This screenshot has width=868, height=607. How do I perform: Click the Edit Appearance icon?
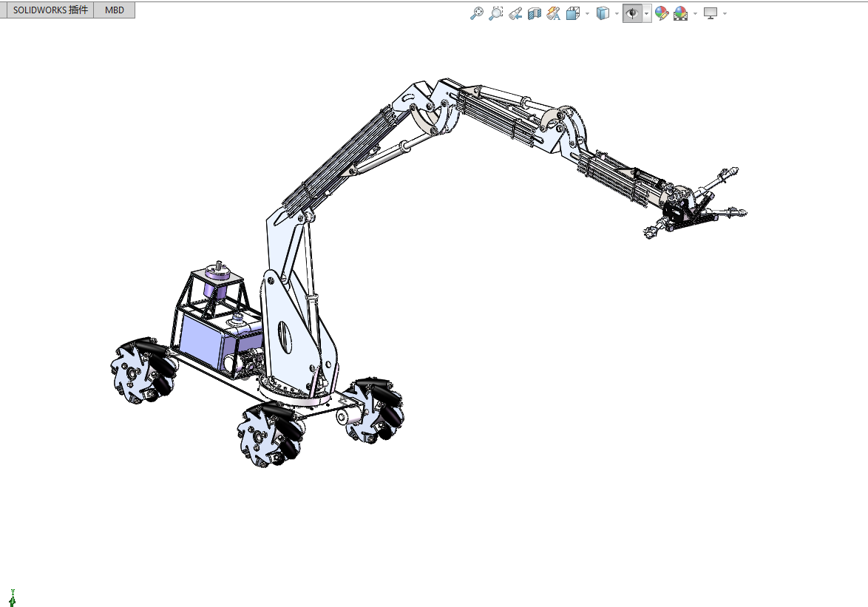coord(662,13)
